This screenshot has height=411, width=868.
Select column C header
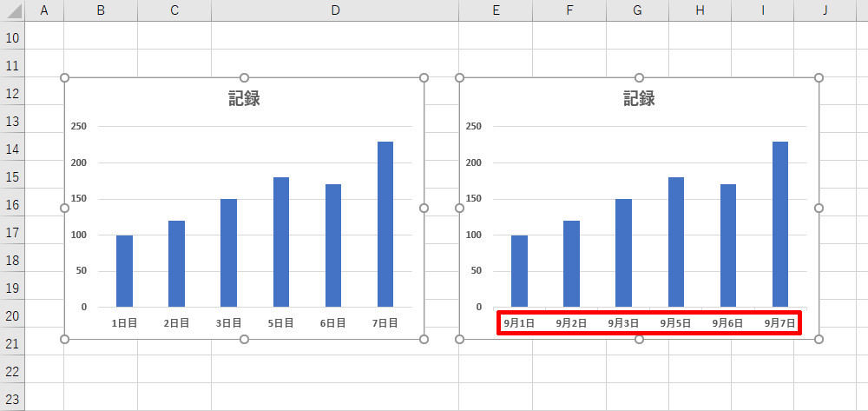coord(174,10)
